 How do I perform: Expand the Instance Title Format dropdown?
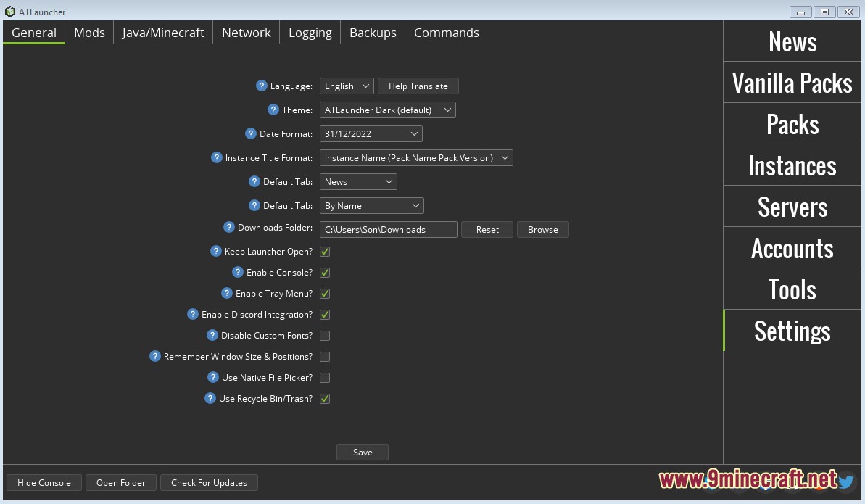click(x=416, y=158)
